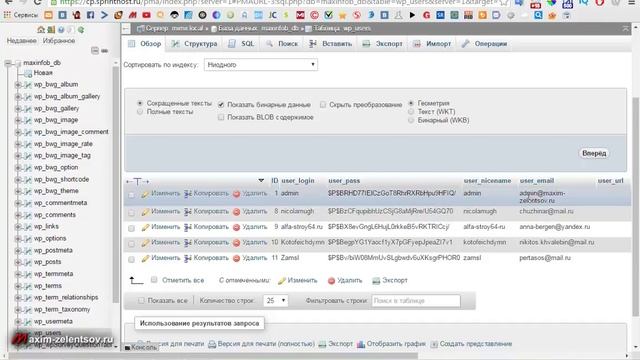
Task: Select Полные тексты radio option
Action: tap(140, 111)
